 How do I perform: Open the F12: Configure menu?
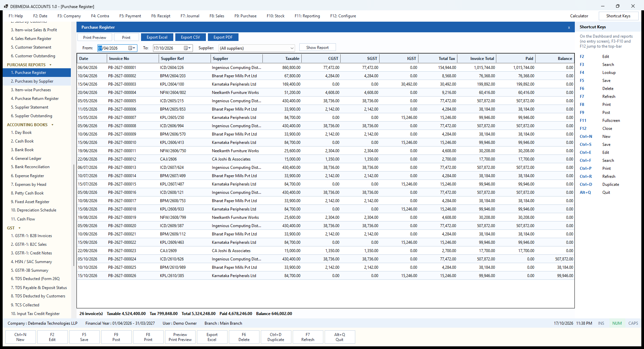pos(343,16)
